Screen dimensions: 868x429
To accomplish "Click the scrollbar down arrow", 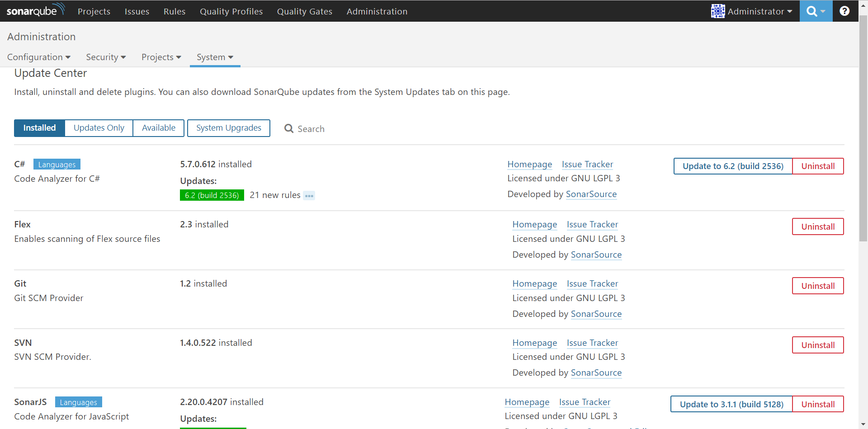I will pyautogui.click(x=863, y=424).
